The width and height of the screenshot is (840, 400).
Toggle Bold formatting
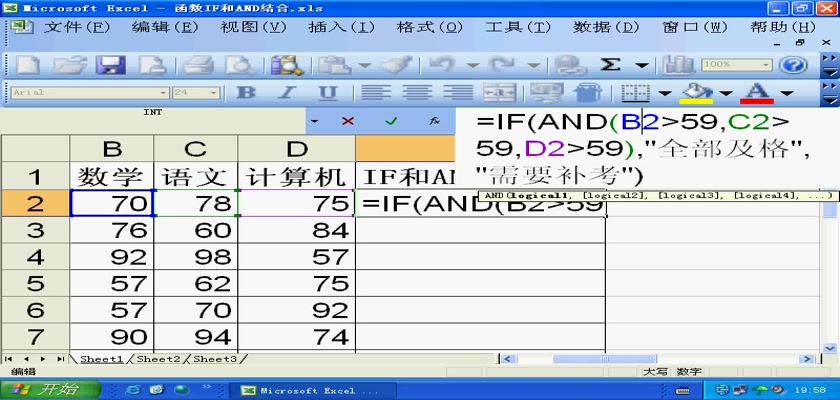[x=246, y=93]
